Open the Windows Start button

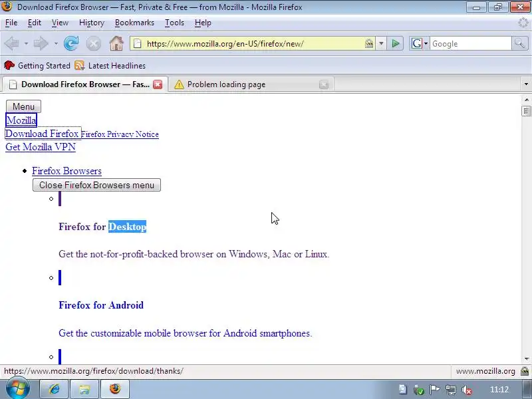18,388
